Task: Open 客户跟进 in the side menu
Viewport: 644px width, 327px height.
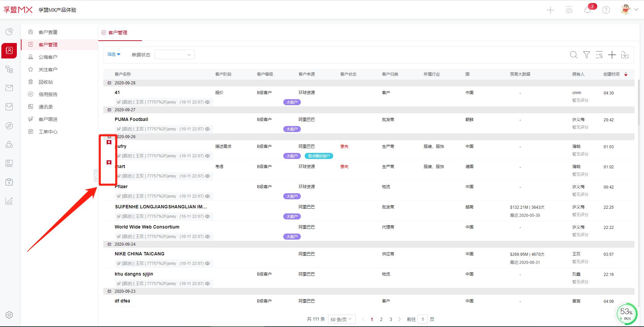Action: click(48, 119)
